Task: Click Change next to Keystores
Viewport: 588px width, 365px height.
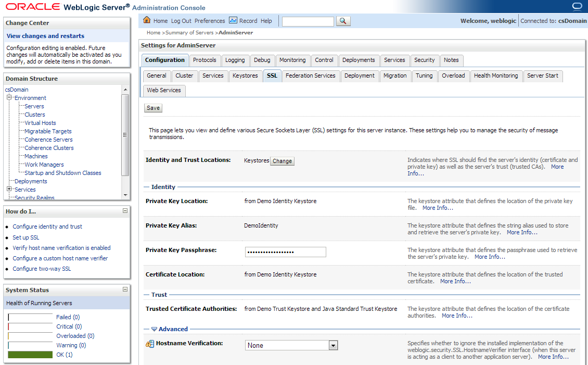Action: 282,161
